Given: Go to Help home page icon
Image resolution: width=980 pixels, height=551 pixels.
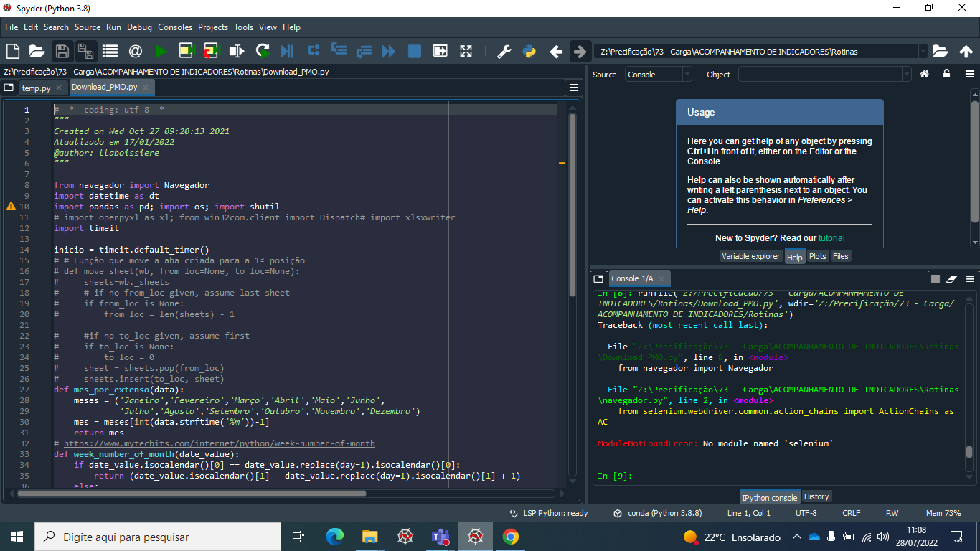Looking at the screenshot, I should [925, 74].
